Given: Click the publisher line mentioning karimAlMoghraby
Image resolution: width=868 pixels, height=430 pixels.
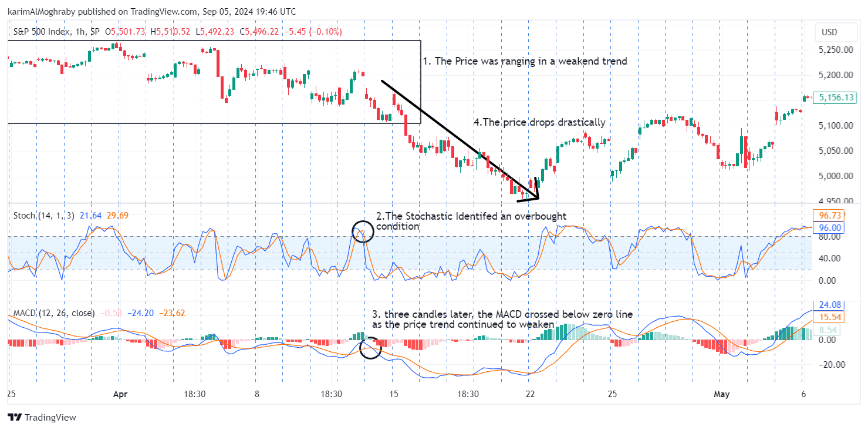Looking at the screenshot, I should (x=151, y=12).
